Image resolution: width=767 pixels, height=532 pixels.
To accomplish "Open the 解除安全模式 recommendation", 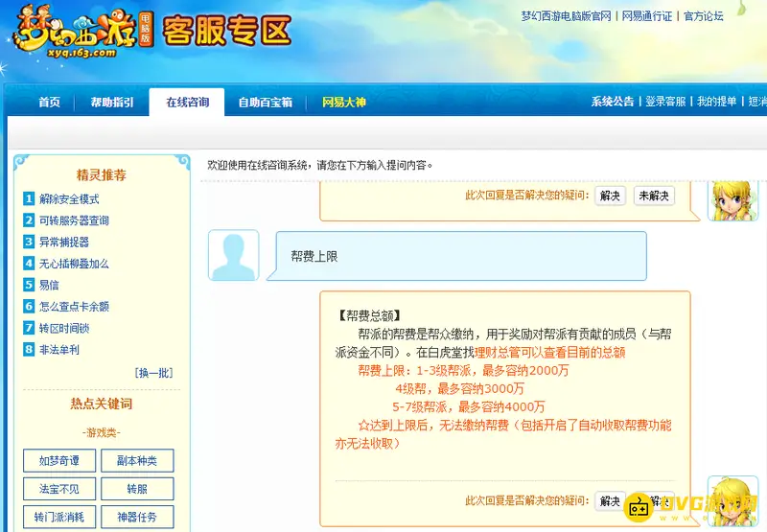I will (69, 199).
